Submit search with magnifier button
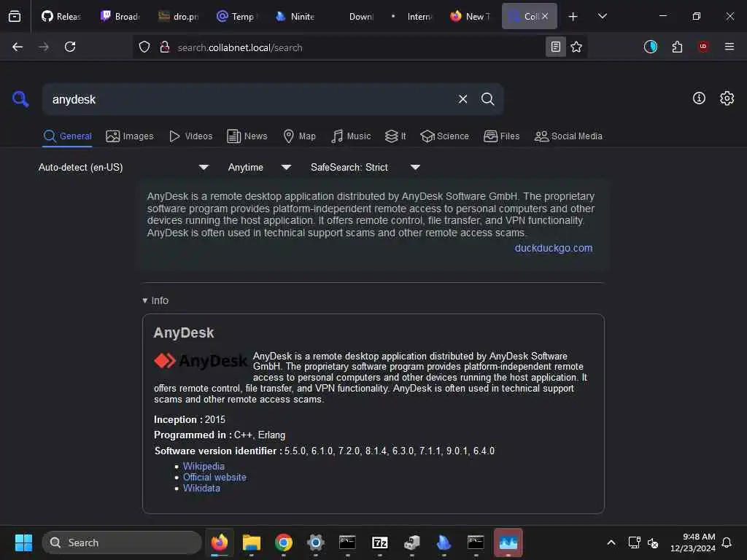 tap(487, 99)
